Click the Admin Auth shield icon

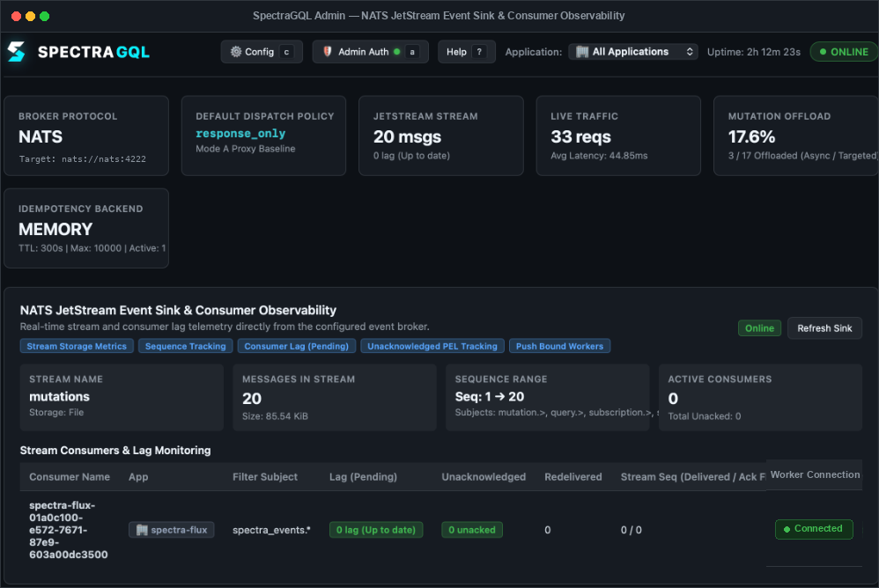328,52
